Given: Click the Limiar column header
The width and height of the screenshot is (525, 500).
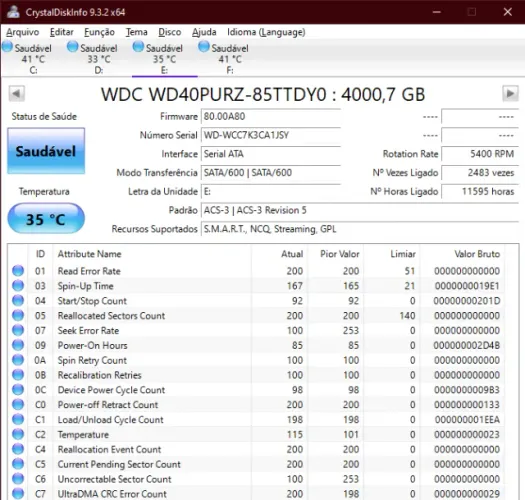Looking at the screenshot, I should pyautogui.click(x=392, y=254).
